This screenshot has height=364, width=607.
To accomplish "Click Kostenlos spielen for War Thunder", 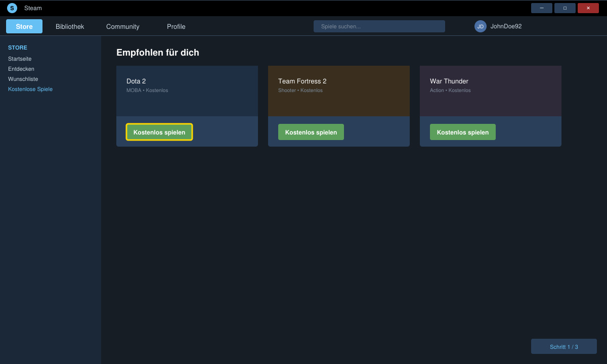I will pyautogui.click(x=463, y=132).
